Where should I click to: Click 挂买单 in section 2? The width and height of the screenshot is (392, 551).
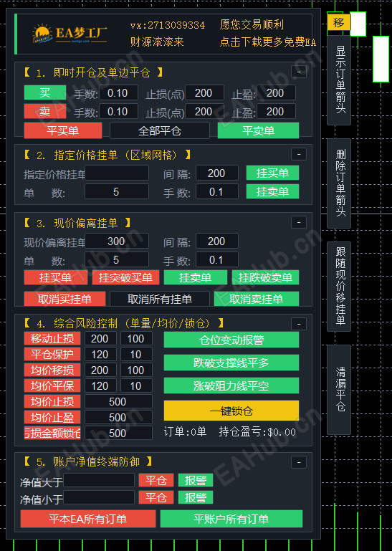tap(272, 173)
